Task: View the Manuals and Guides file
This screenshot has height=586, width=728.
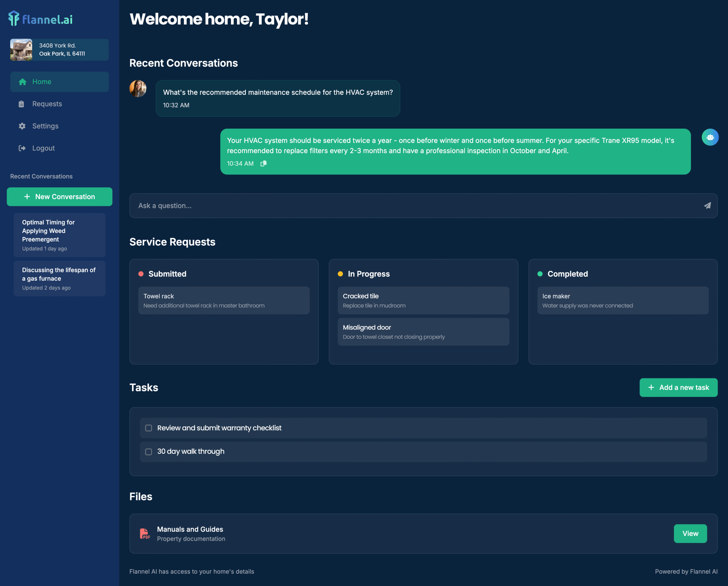Action: [x=690, y=534]
